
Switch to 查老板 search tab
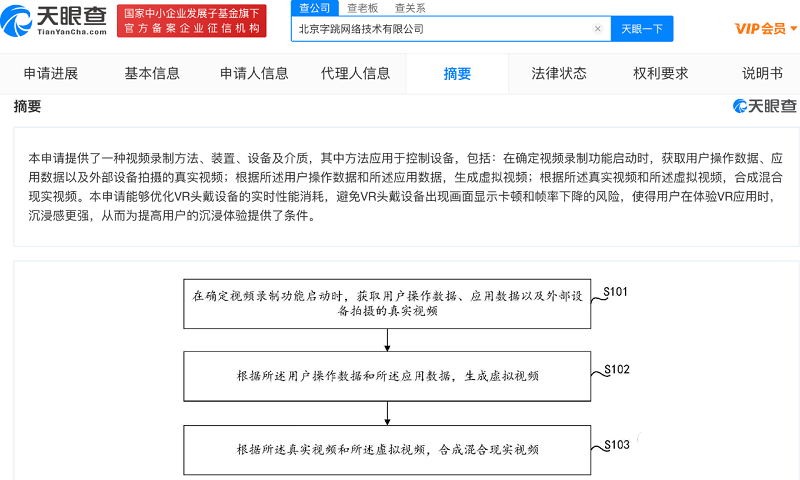click(361, 7)
